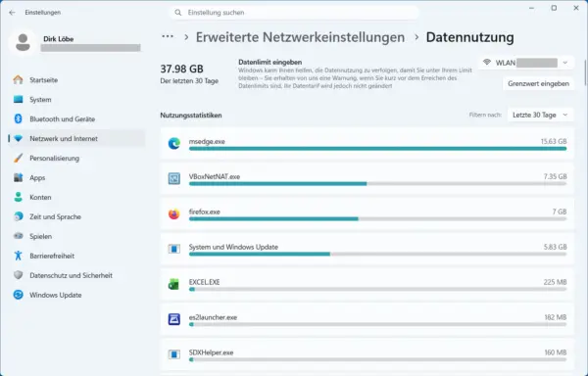Click the 7.35 GB value
588x376 pixels.
point(555,176)
